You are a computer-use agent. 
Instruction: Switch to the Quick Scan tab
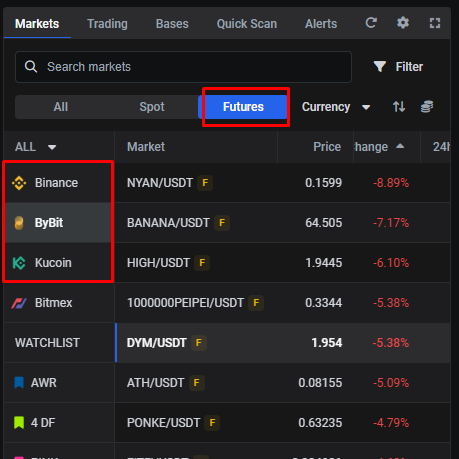(x=247, y=24)
